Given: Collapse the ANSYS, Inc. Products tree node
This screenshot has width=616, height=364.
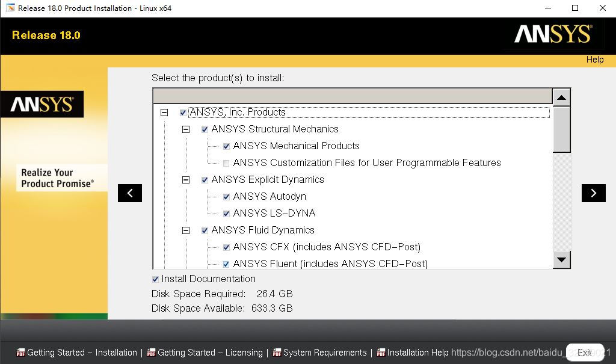Looking at the screenshot, I should click(164, 113).
